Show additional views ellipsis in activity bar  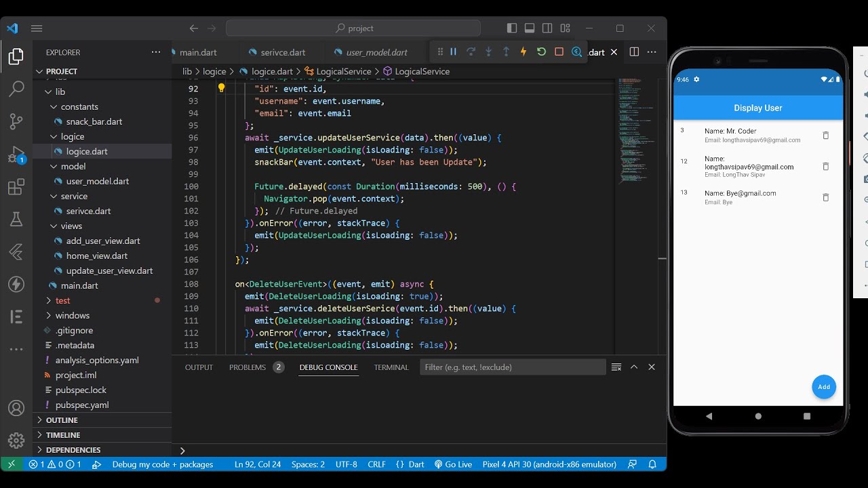coord(16,349)
